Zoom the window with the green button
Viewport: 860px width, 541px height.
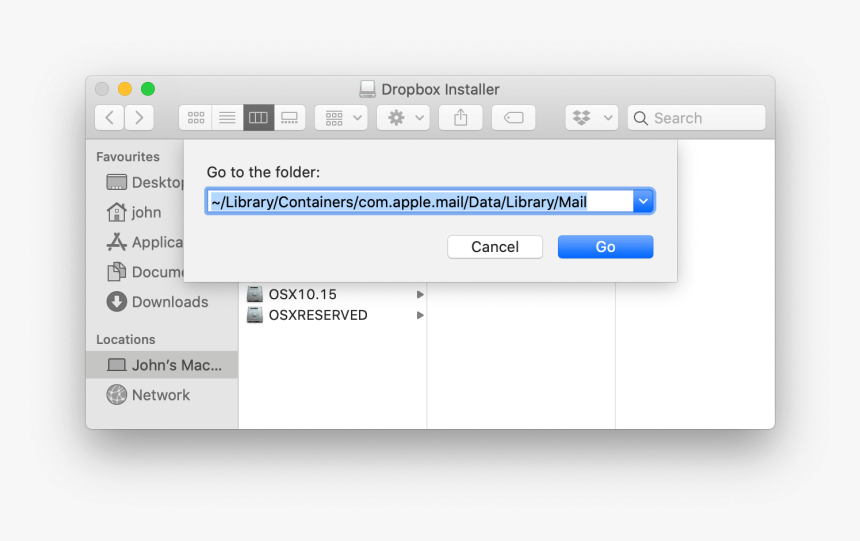tap(148, 89)
